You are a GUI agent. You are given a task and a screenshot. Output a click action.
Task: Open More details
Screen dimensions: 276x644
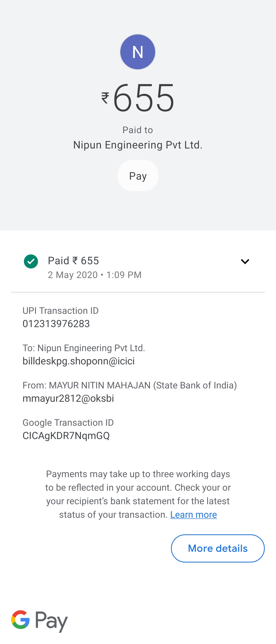tap(218, 548)
